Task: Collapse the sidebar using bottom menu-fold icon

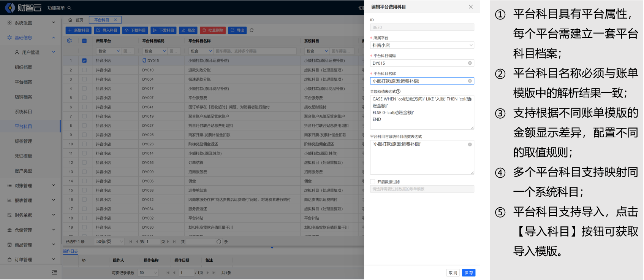Action: pyautogui.click(x=54, y=272)
